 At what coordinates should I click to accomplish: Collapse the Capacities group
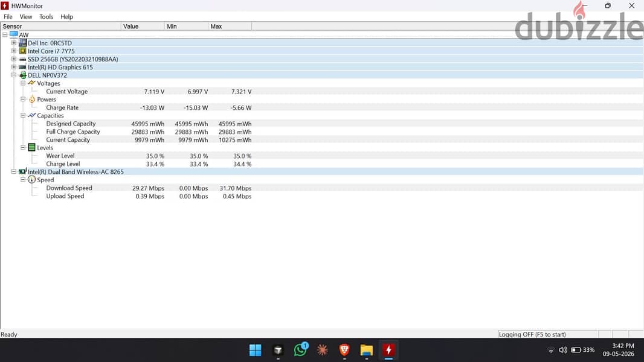(x=23, y=115)
